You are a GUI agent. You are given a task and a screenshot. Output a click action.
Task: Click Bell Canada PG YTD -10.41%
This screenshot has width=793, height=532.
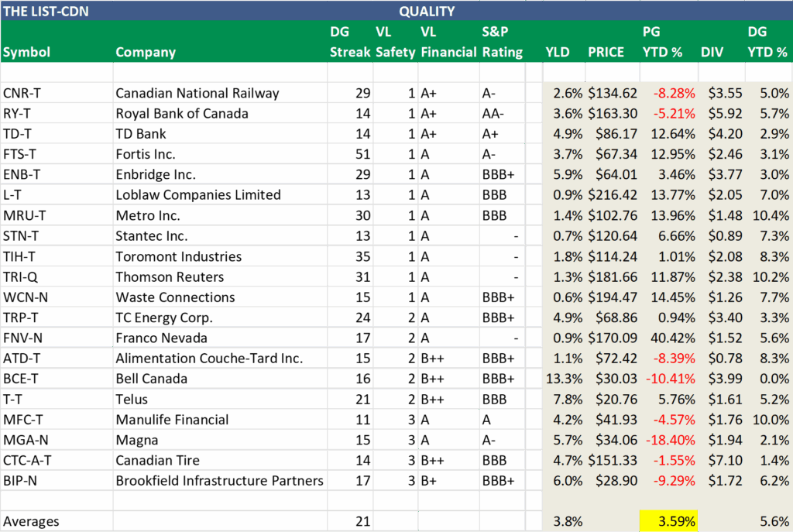click(668, 379)
